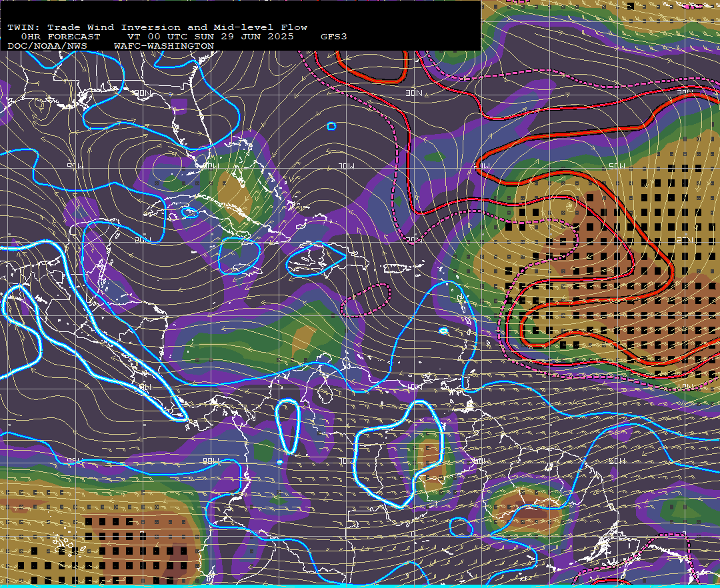Click the 'DOC/NOAA/NWS' source text
Screen dimensions: 720x588
click(x=47, y=47)
